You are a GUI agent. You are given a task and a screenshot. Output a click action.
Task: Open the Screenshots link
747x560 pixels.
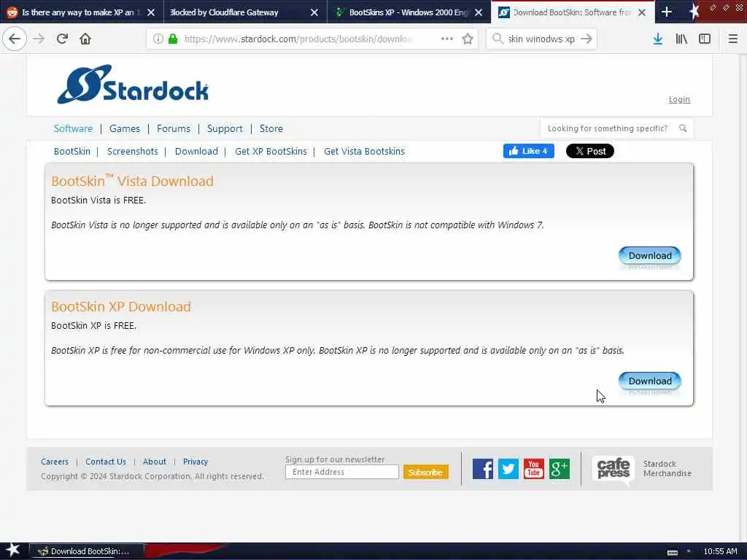pos(133,152)
